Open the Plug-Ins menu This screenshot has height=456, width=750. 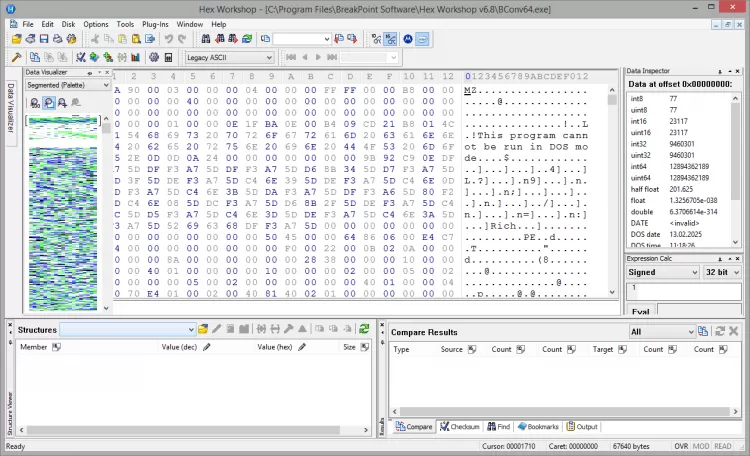point(155,23)
